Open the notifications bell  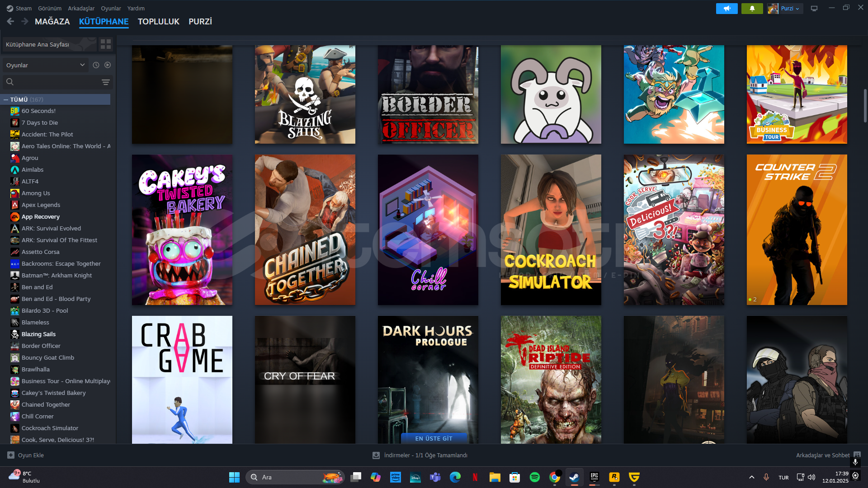pyautogui.click(x=752, y=9)
